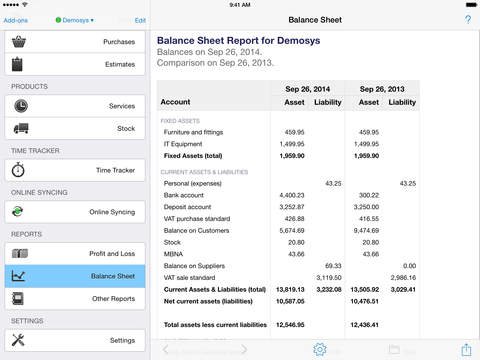
Task: Go back with the left chevron
Action: tap(165, 349)
